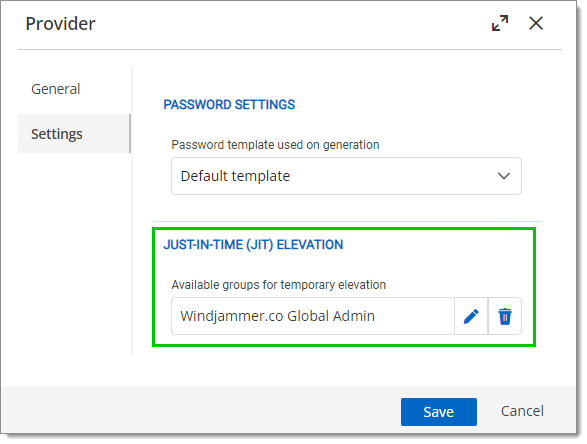Image resolution: width=587 pixels, height=444 pixels.
Task: Click the gray footer bar left of Save
Action: point(200,411)
